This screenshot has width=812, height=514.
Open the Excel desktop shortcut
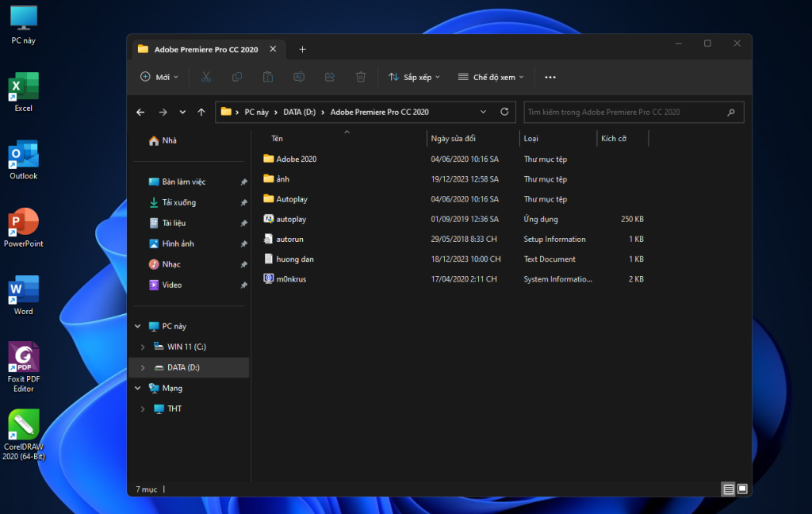tap(23, 92)
